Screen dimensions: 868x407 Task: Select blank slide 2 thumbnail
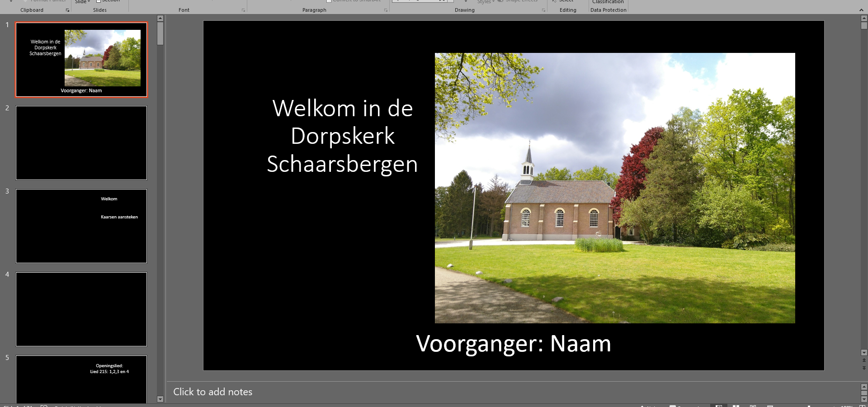click(x=81, y=143)
